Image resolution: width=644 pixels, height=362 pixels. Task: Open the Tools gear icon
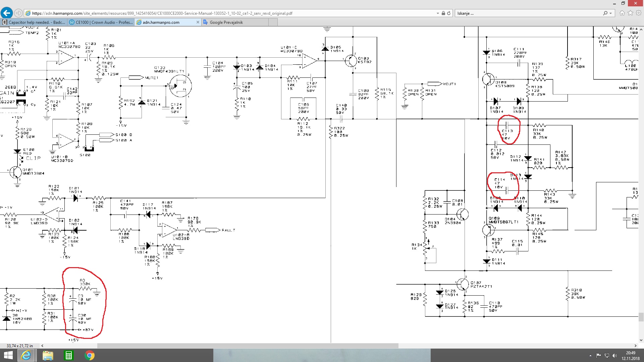pos(638,13)
